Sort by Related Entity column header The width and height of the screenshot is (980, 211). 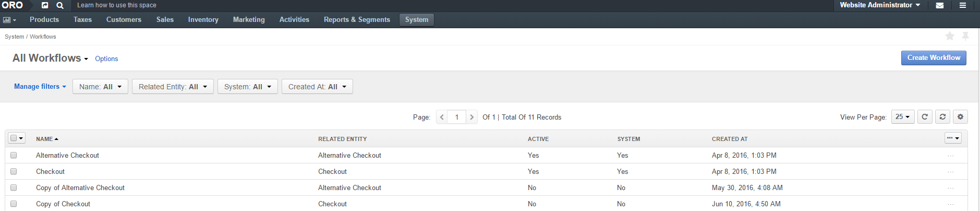pos(343,139)
